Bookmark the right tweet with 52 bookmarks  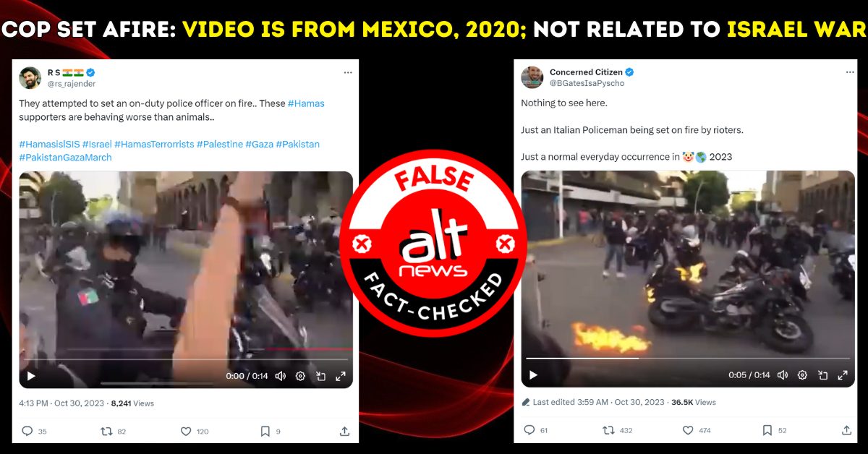point(767,430)
